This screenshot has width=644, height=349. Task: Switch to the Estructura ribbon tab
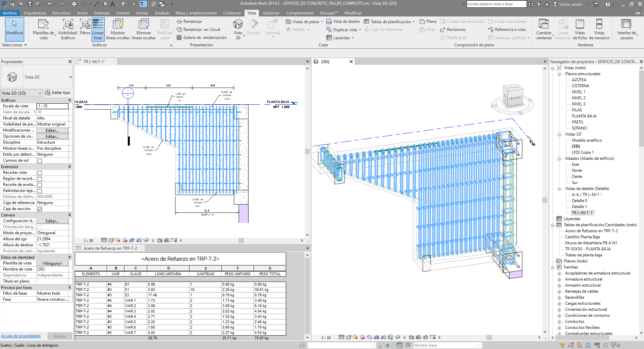(61, 13)
